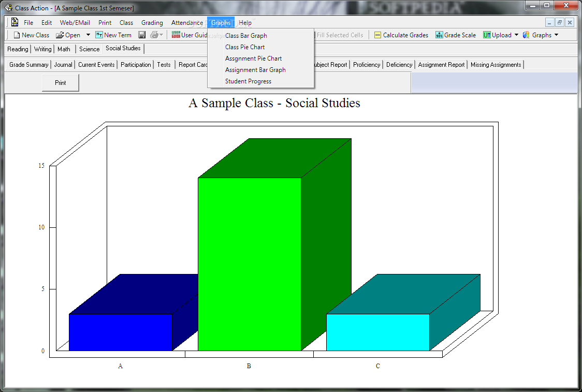Click the Save floppy disk icon
The image size is (582, 392).
142,35
